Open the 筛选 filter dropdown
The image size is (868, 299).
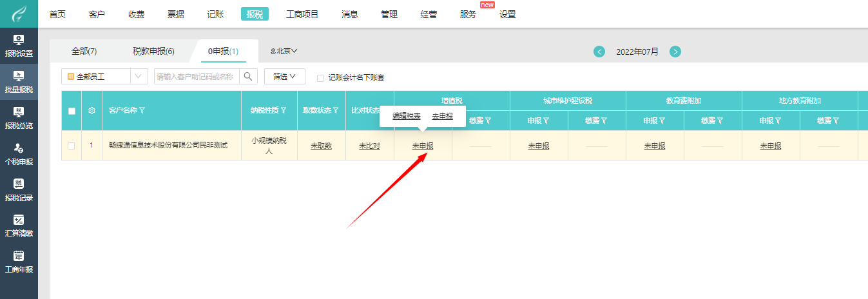(284, 77)
